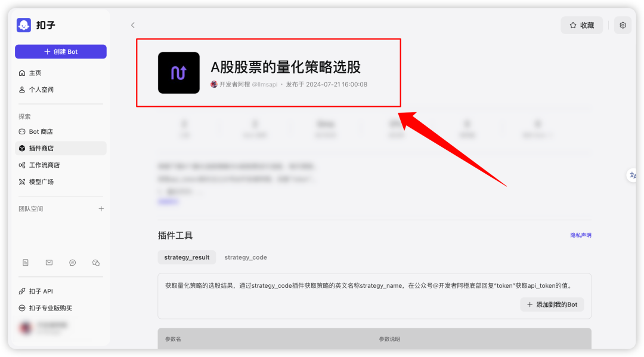Click the WeChat-style icon in sidebar

[96, 263]
